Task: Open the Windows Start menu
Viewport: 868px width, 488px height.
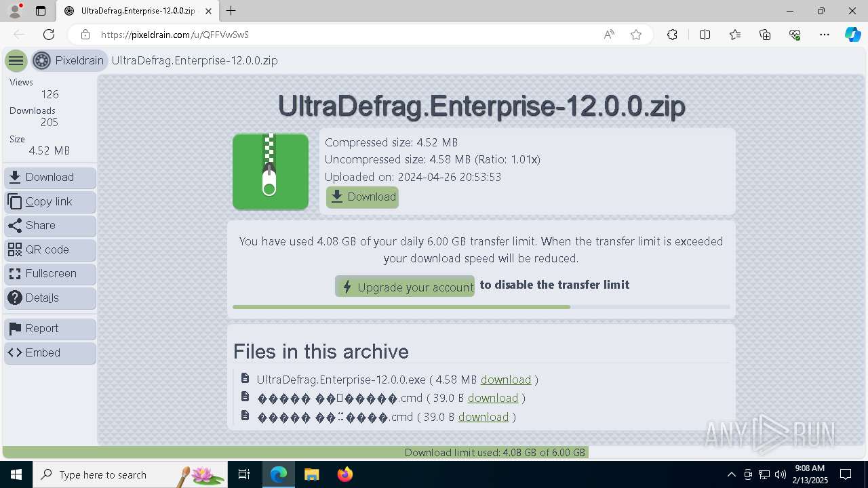Action: (x=16, y=474)
